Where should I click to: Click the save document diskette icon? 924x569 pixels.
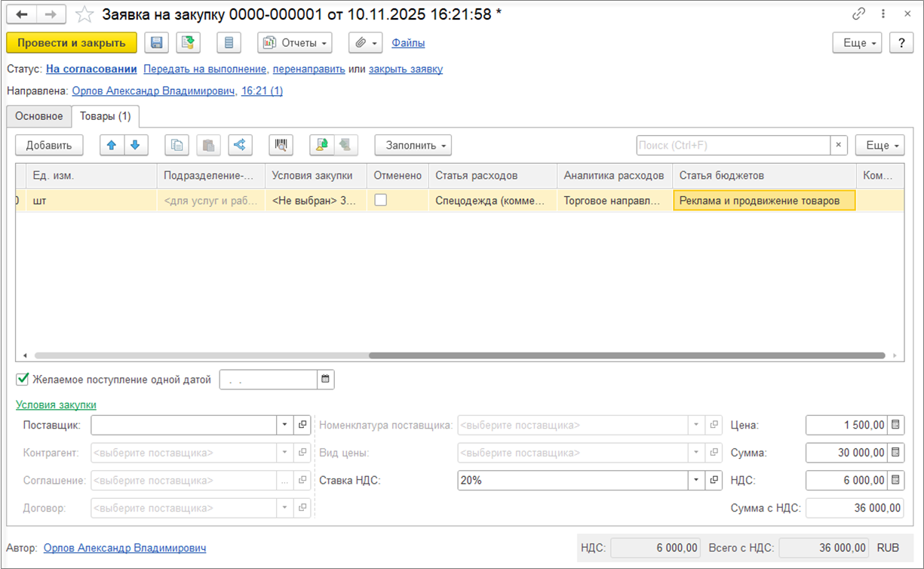coord(156,43)
